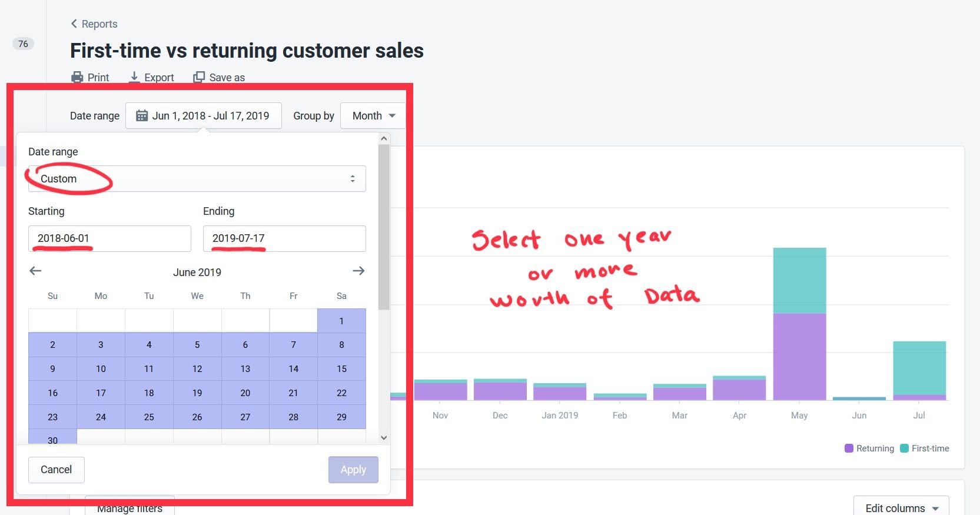
Task: Click the Ending date input field
Action: click(284, 238)
